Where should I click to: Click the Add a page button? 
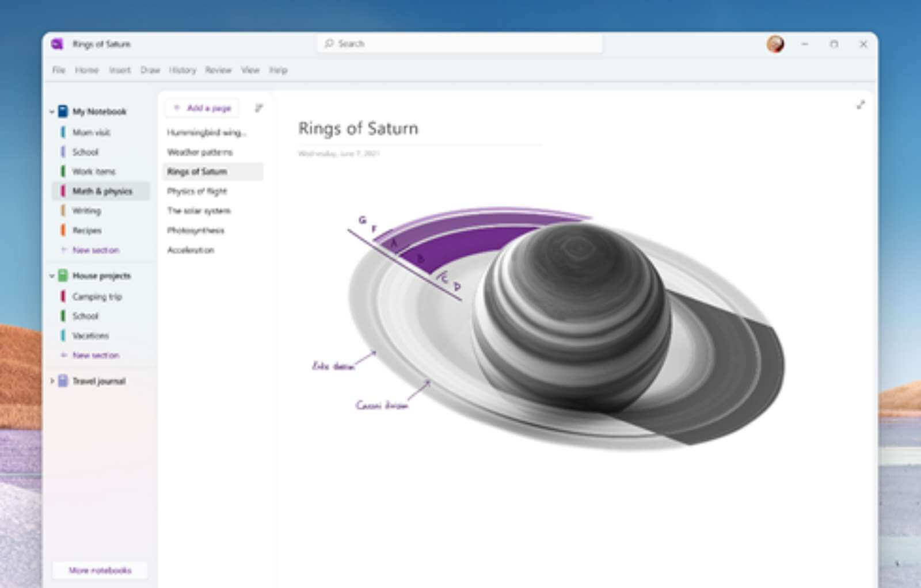pyautogui.click(x=203, y=108)
